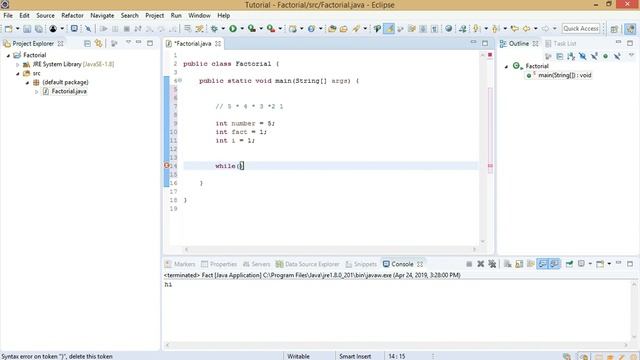Image resolution: width=640 pixels, height=360 pixels.
Task: Click the Debug bug icon in toolbar
Action: (x=214, y=29)
